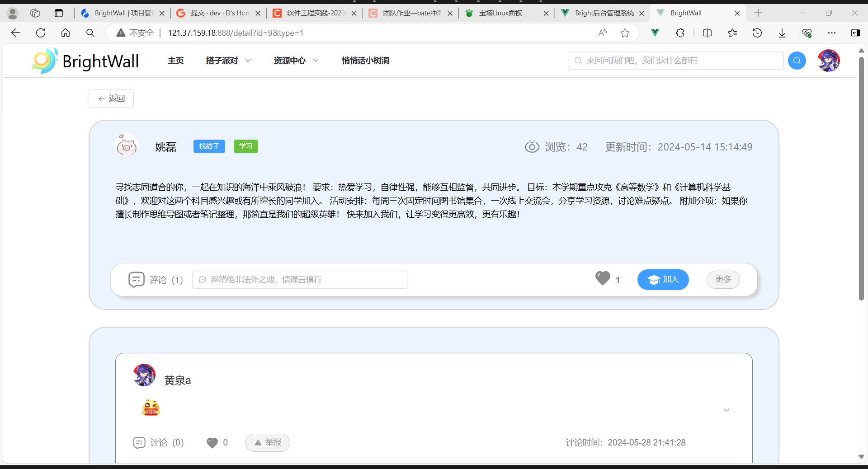868x469 pixels.
Task: Open the browser profile icon
Action: [x=13, y=14]
